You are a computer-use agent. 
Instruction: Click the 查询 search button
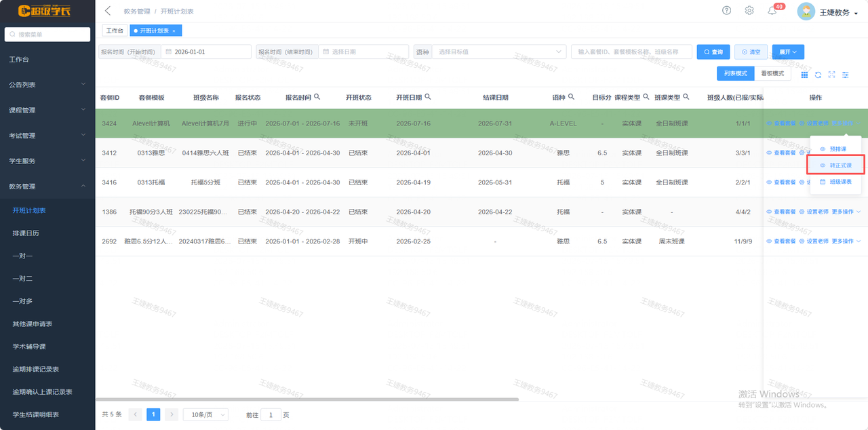tap(713, 52)
